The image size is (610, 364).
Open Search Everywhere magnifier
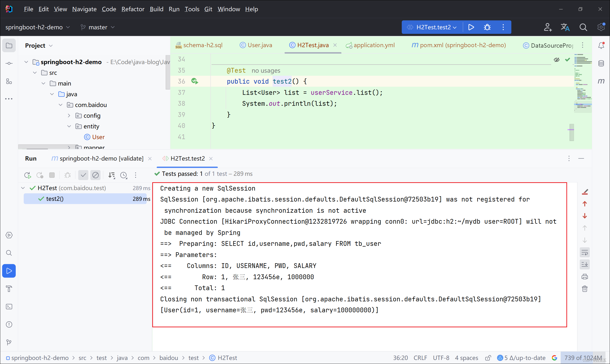point(583,27)
